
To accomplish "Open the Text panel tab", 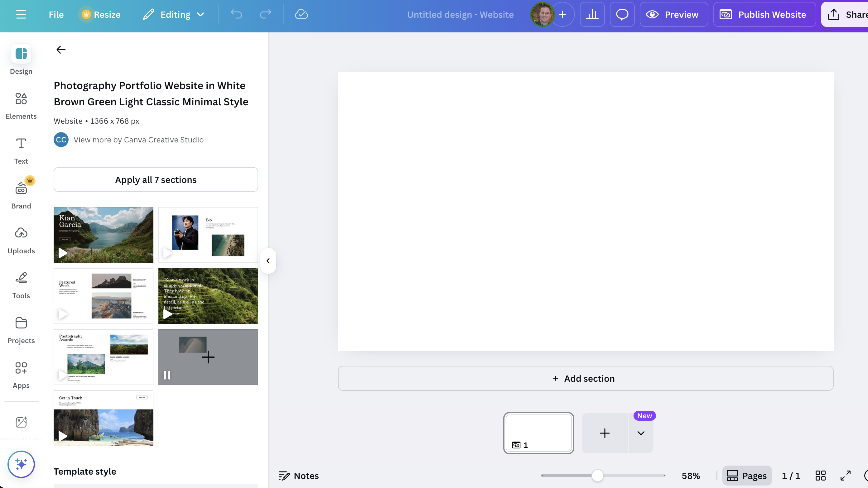I will coord(21,151).
